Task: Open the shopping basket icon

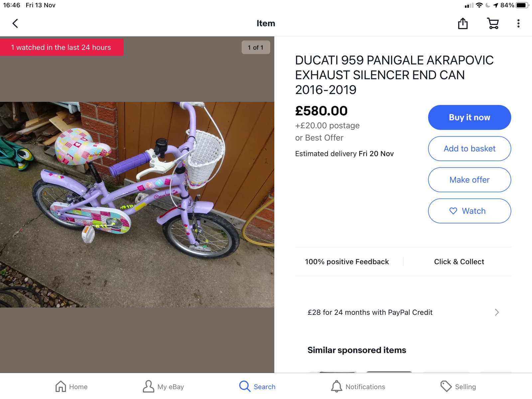Action: tap(492, 23)
